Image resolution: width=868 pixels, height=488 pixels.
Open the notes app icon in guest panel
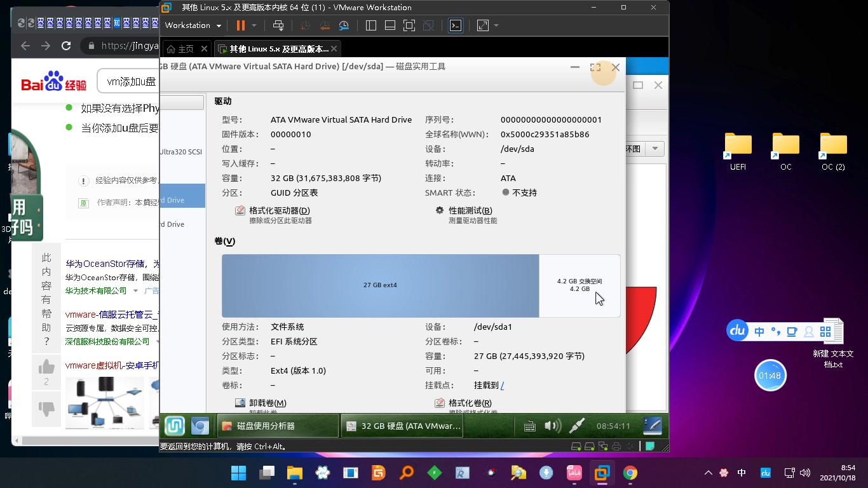click(653, 426)
